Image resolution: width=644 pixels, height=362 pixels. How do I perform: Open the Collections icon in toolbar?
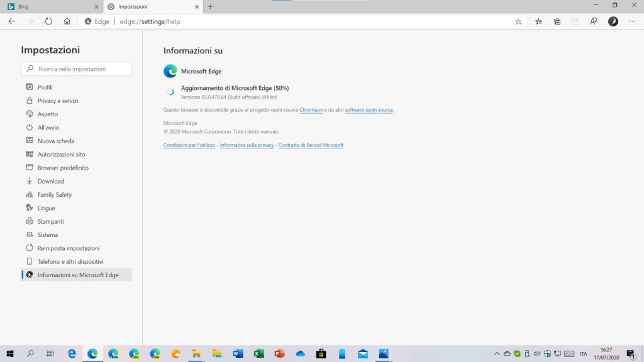pyautogui.click(x=557, y=21)
